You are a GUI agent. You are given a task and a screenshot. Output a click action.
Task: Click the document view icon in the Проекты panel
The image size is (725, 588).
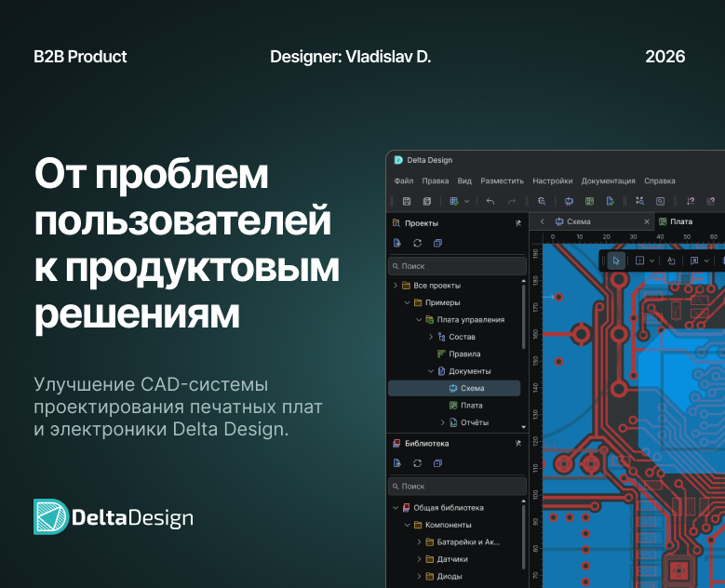click(x=396, y=243)
